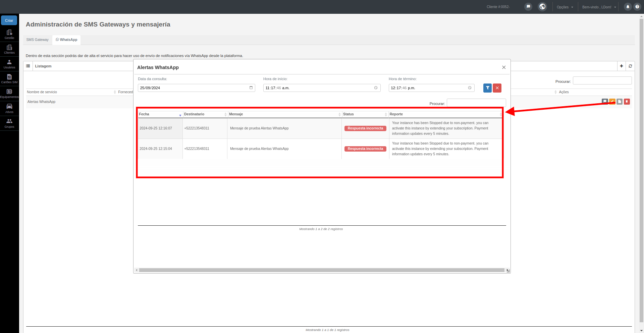Sort by the Status column header
Image resolution: width=644 pixels, height=333 pixels.
[x=365, y=114]
